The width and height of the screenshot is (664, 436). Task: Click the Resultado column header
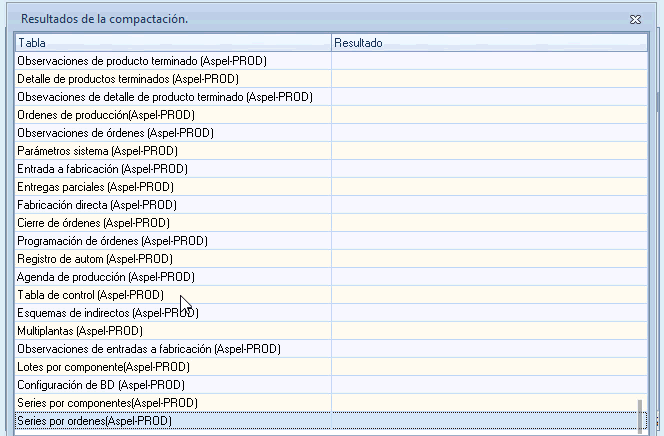(489, 43)
